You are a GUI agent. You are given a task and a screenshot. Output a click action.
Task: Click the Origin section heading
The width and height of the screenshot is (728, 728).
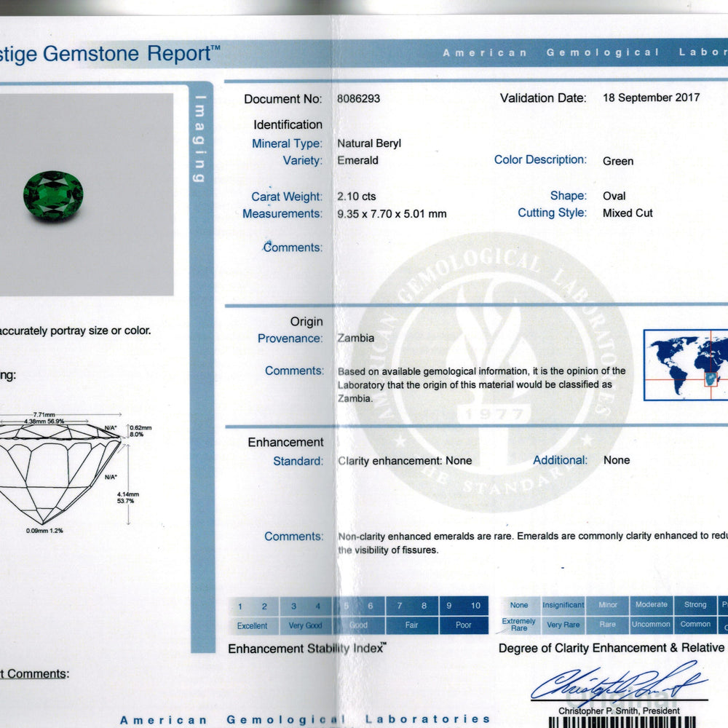tap(306, 322)
